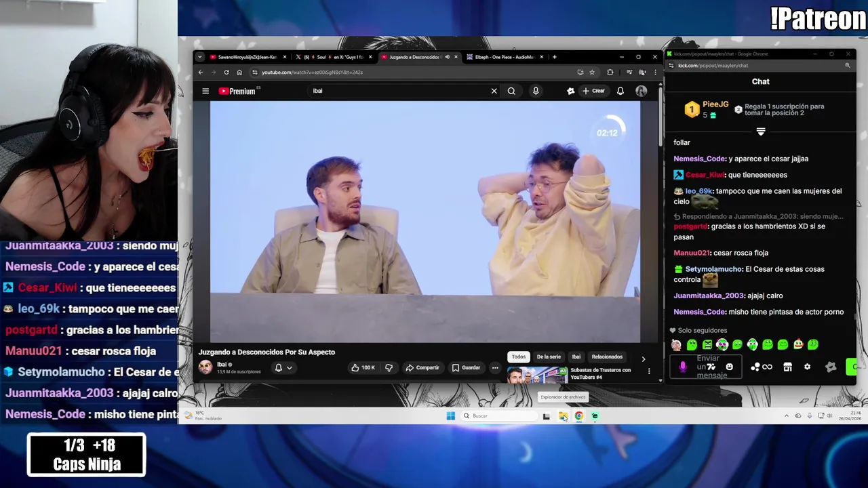Open Kick channel points infinity icon
The height and width of the screenshot is (488, 868).
[767, 367]
